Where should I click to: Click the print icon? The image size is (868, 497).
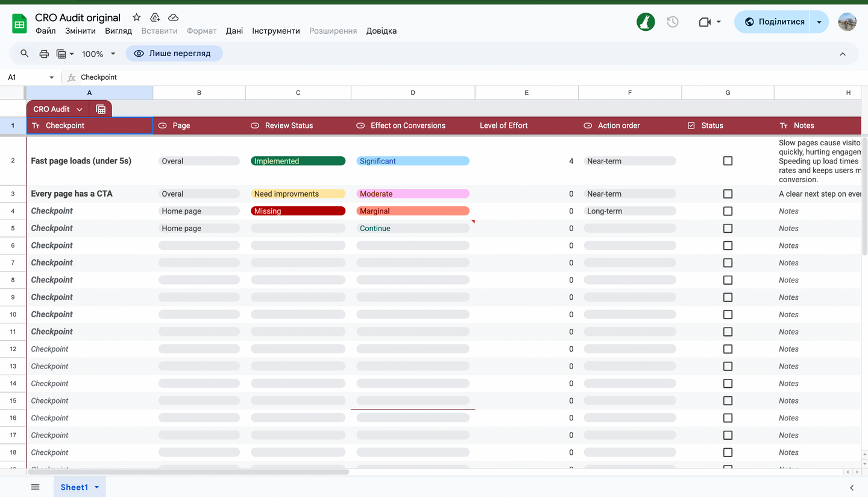(x=44, y=54)
